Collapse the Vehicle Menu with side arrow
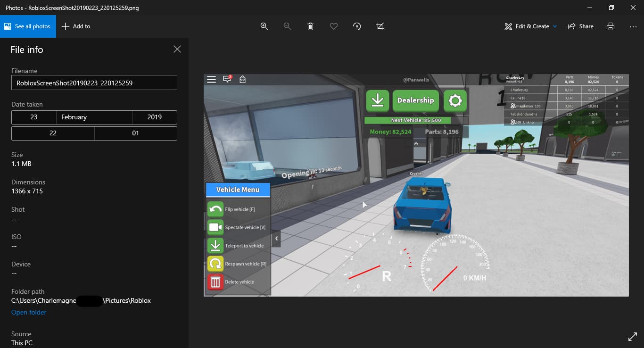 pos(276,239)
